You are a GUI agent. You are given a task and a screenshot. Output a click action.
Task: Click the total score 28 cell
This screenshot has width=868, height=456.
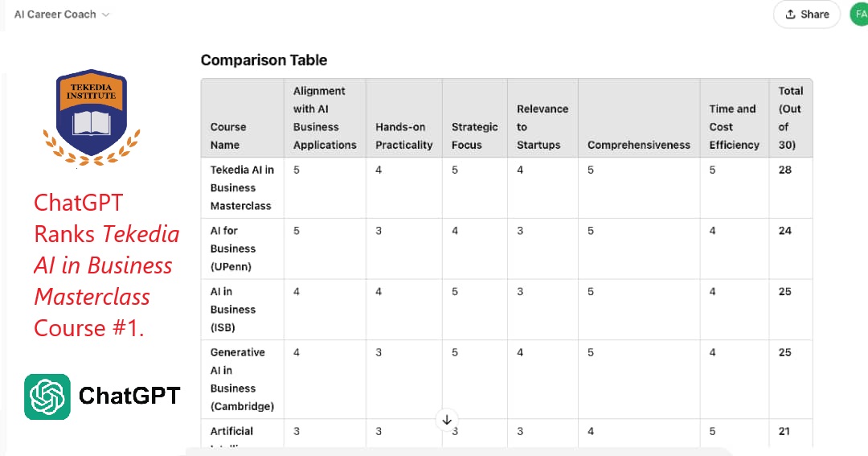click(784, 170)
